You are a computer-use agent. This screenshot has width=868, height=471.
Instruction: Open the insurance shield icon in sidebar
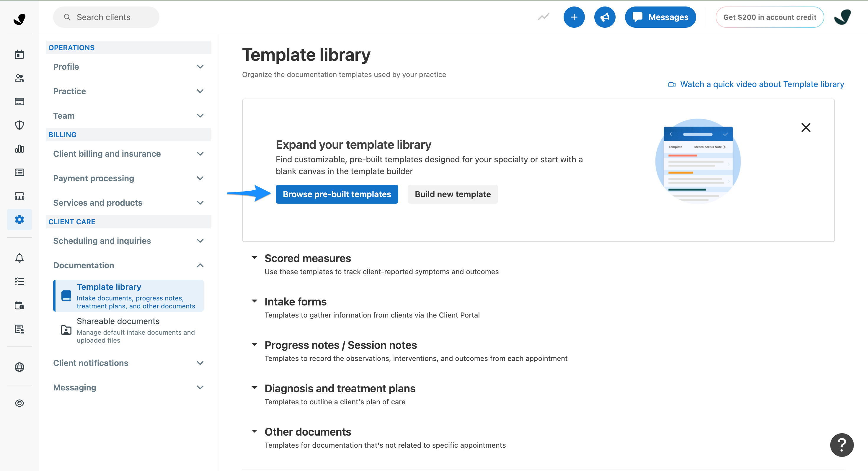[x=19, y=125]
